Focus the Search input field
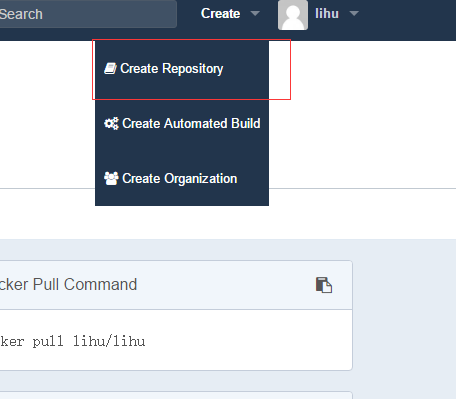The image size is (456, 399). [87, 14]
